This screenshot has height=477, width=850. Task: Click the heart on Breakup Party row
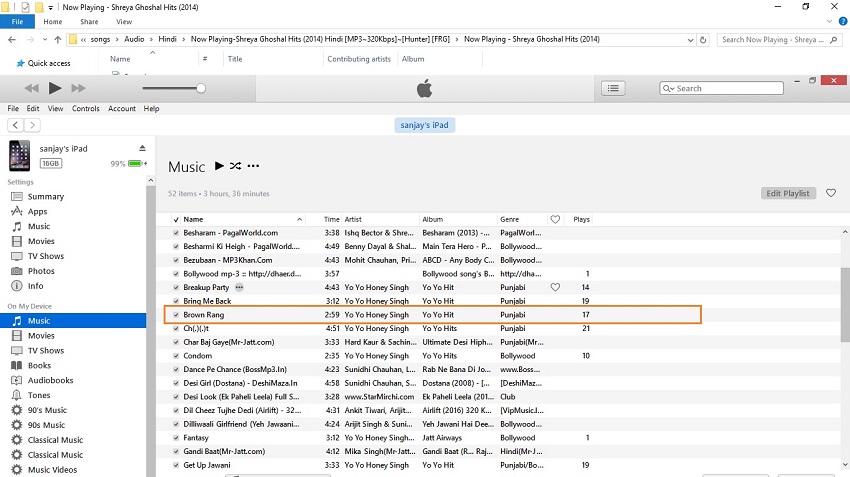tap(555, 287)
